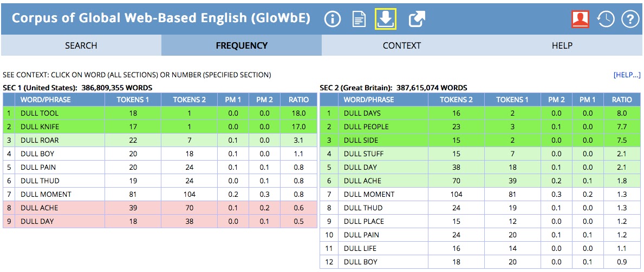The image size is (644, 272).
Task: Click DULL STUFF phrase link
Action: pyautogui.click(x=363, y=154)
